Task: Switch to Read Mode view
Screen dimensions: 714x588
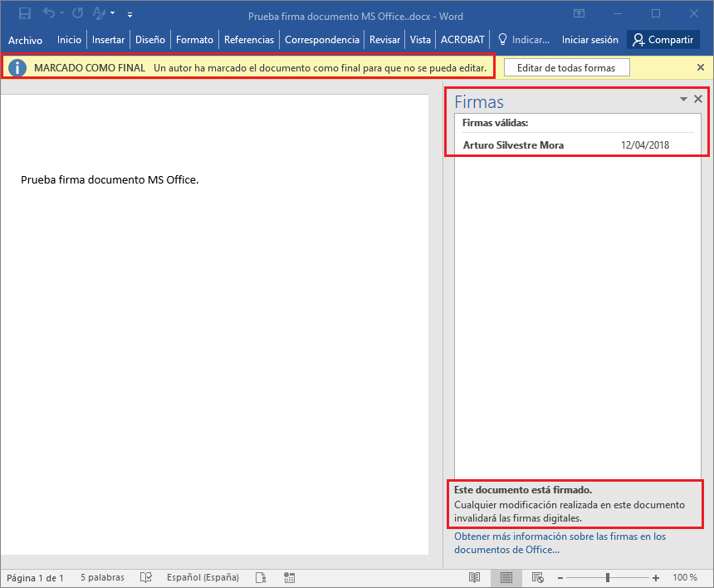Action: tap(474, 577)
